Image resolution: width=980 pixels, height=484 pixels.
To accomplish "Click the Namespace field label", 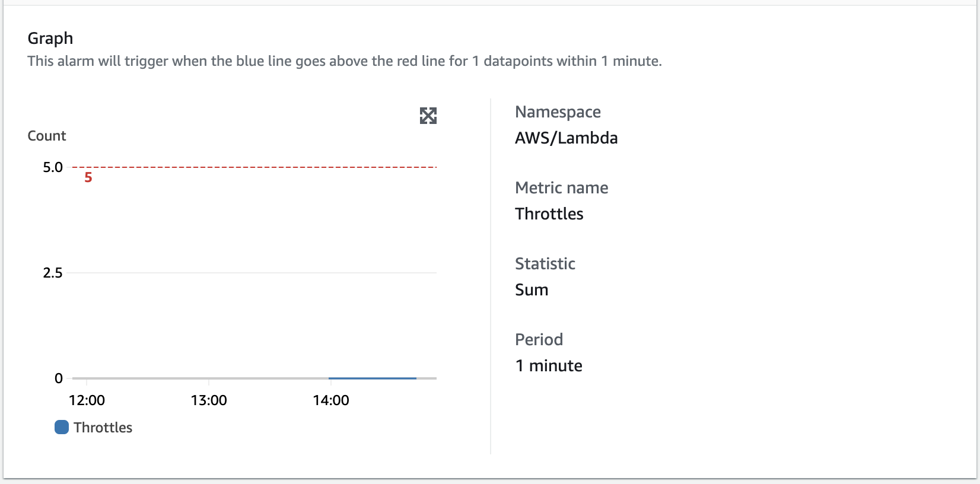I will pos(558,112).
